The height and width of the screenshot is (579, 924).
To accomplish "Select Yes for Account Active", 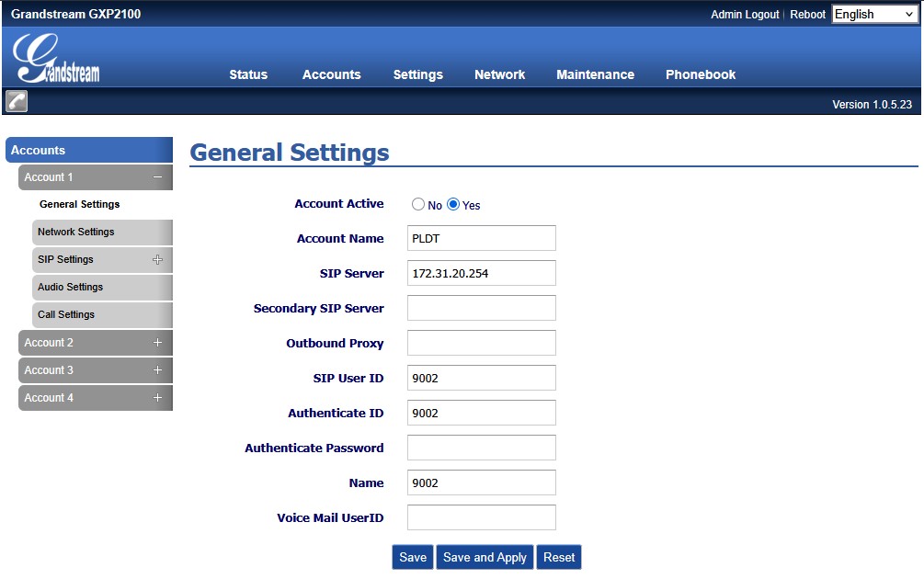I will [453, 204].
